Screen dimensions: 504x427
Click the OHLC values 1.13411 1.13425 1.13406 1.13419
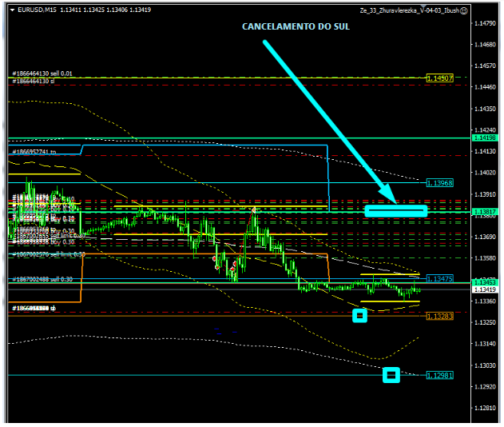click(x=105, y=10)
